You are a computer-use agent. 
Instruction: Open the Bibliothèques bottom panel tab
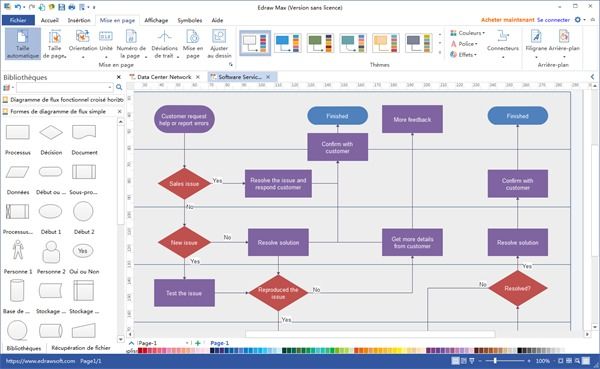[24, 348]
